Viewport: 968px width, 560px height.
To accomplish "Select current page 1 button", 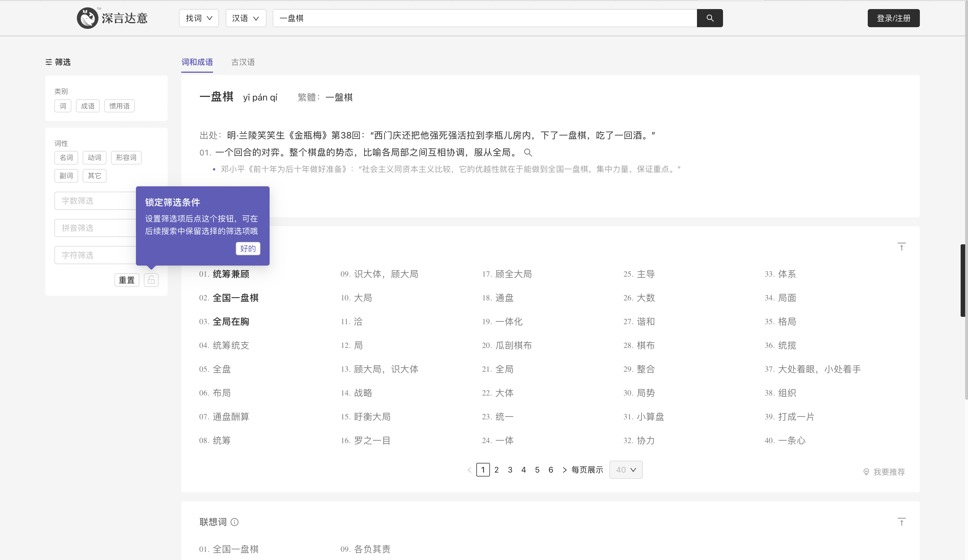I will coord(483,470).
